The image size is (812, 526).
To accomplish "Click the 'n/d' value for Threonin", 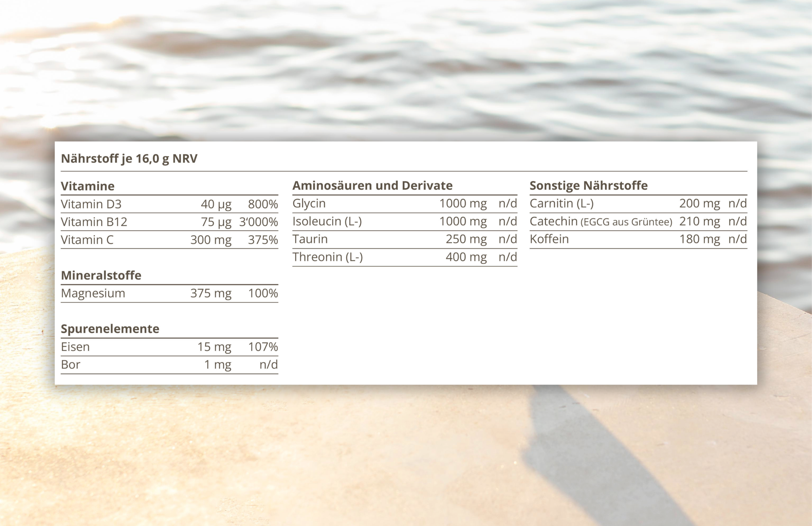I will [x=508, y=257].
